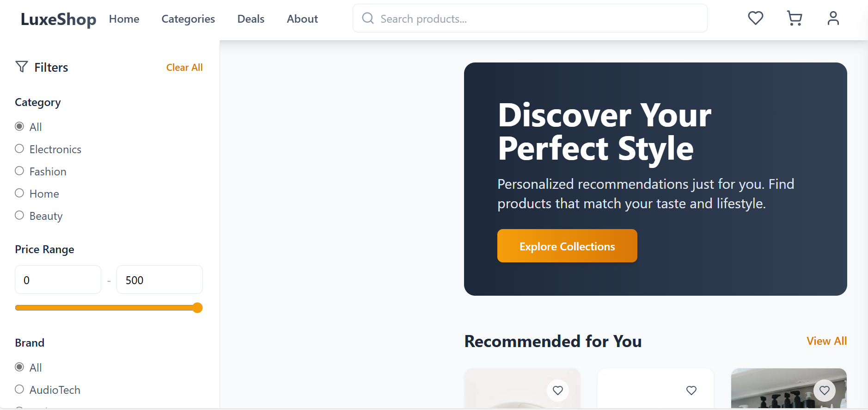868x410 pixels.
Task: Favorite the first recommended product
Action: pyautogui.click(x=558, y=391)
